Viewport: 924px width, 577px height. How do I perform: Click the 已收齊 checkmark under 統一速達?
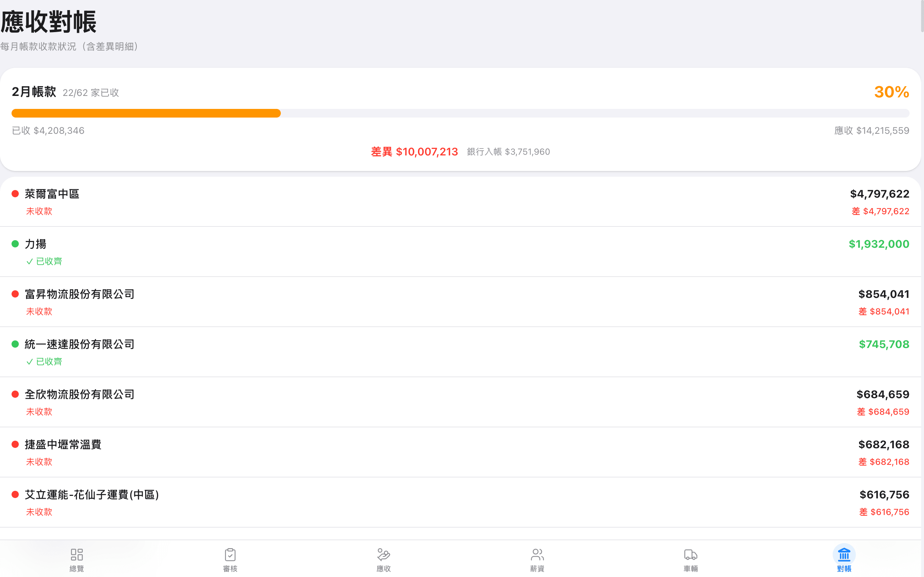tap(30, 362)
